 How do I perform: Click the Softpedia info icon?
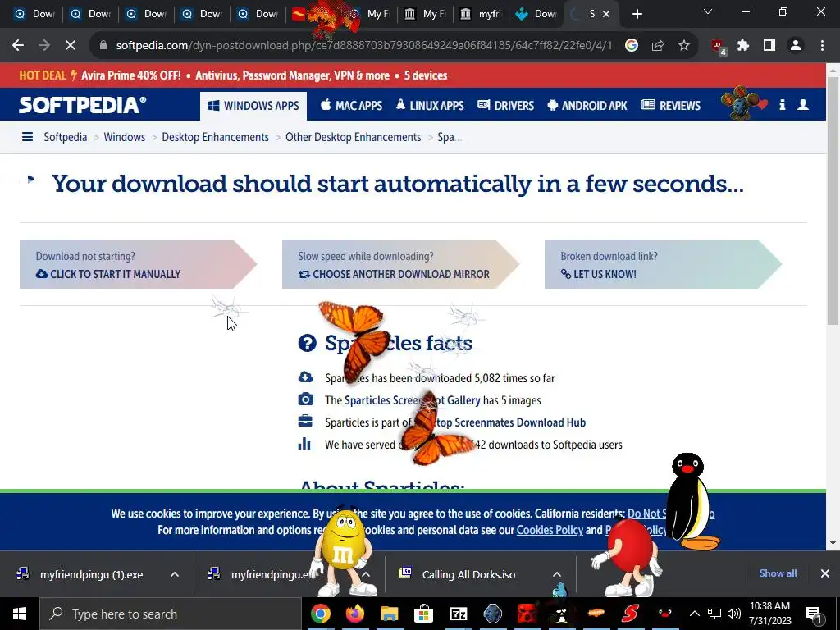782,105
